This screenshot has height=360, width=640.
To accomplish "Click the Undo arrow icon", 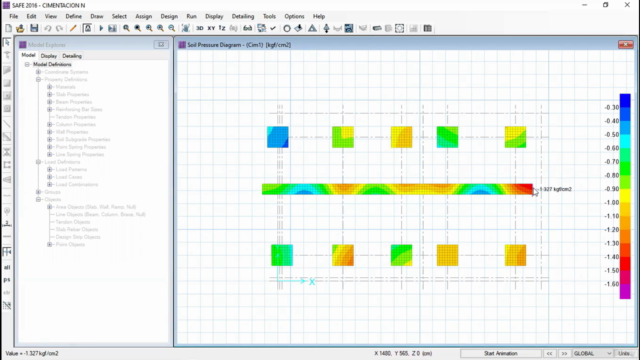I will 48,28.
